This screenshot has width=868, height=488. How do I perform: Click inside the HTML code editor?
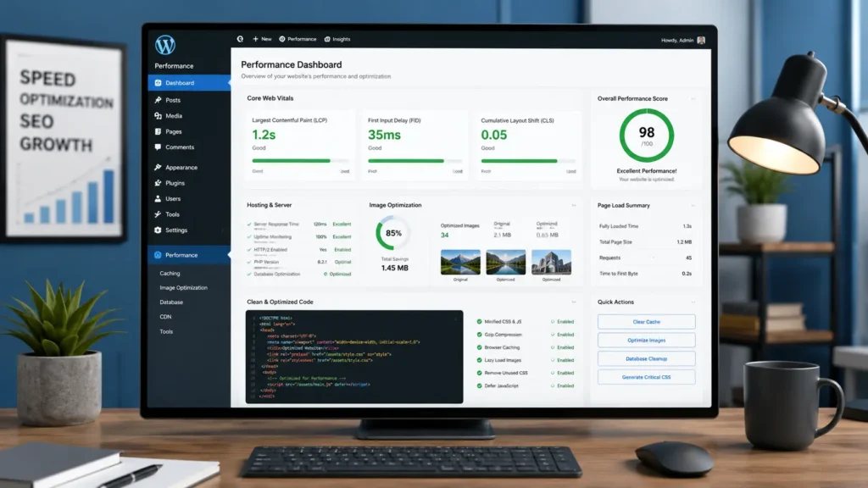(x=354, y=357)
